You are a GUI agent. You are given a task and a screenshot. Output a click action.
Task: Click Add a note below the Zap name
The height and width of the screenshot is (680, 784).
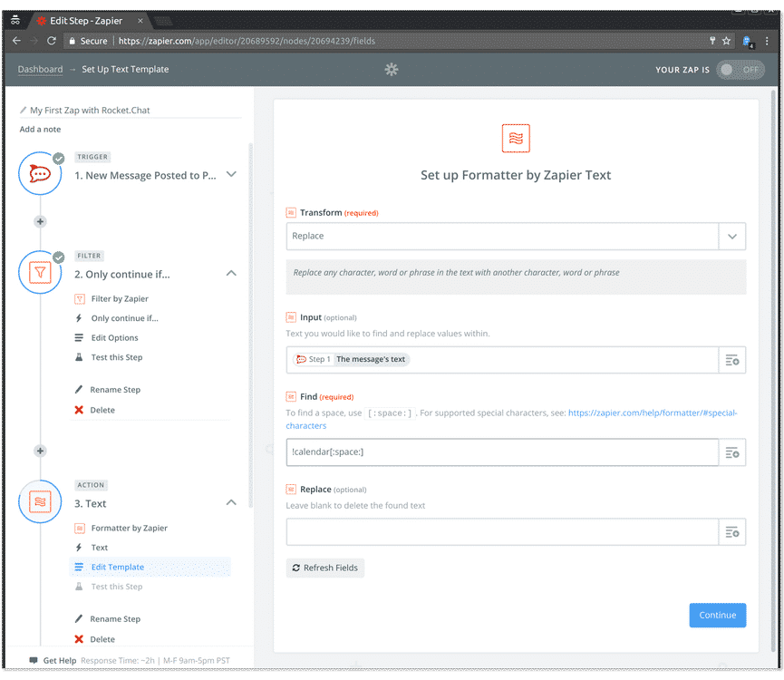(x=40, y=129)
